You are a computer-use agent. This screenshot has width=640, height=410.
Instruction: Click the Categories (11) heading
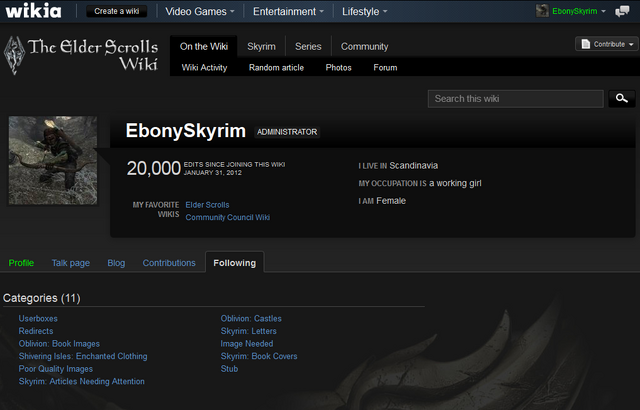coord(42,298)
